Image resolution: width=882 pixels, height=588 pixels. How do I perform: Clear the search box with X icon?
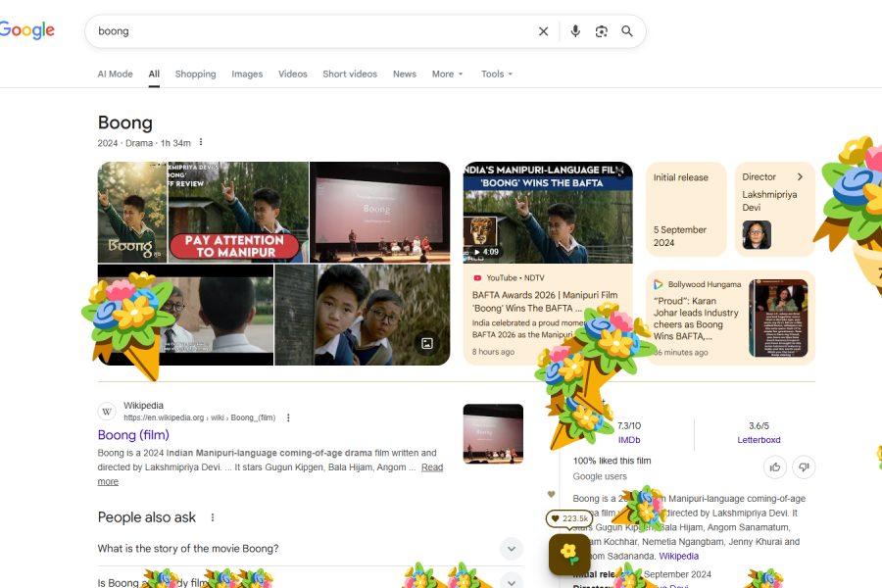(x=543, y=31)
